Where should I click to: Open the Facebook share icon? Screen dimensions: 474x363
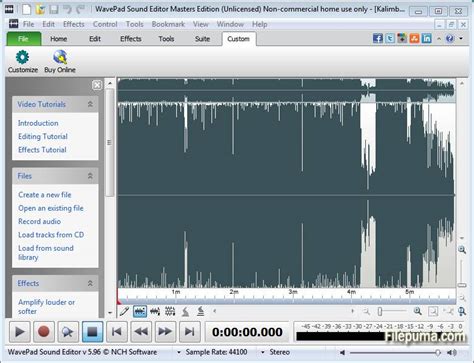click(377, 38)
